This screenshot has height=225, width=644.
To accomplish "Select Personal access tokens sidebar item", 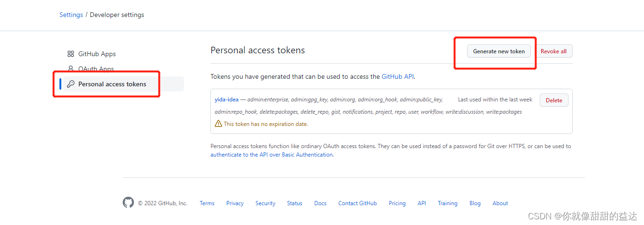I will (x=112, y=84).
